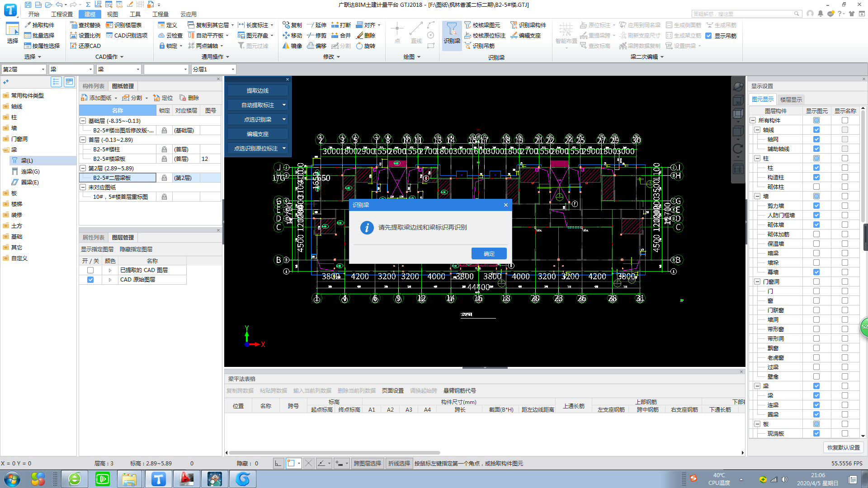This screenshot has height=488, width=868.
Task: Click 批量选择 tool
Action: (39, 35)
